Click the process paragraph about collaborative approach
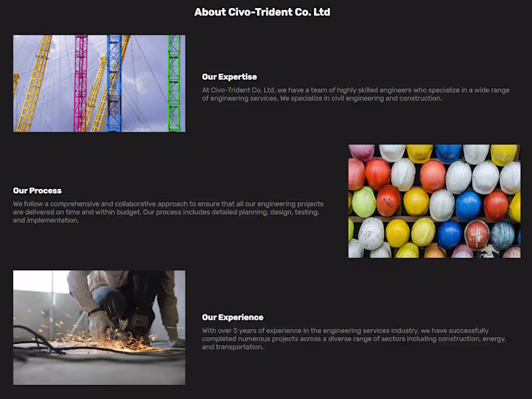532x399 pixels. pyautogui.click(x=168, y=212)
